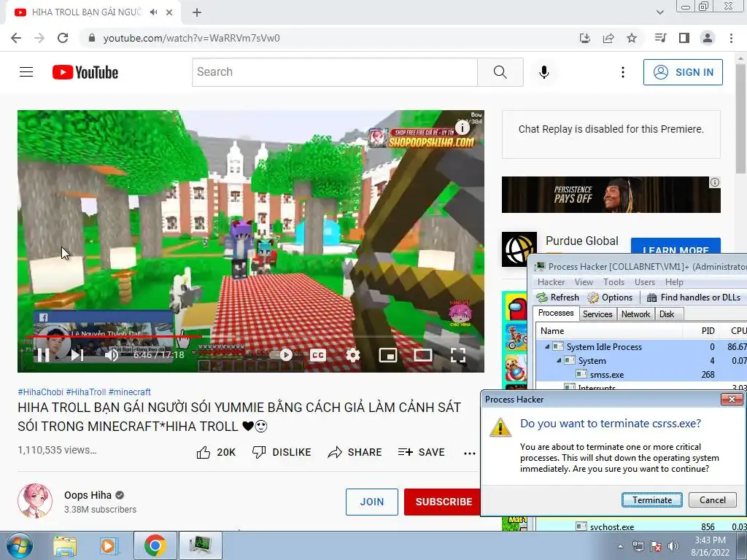
Task: Enter fullscreen on the video
Action: [x=458, y=355]
